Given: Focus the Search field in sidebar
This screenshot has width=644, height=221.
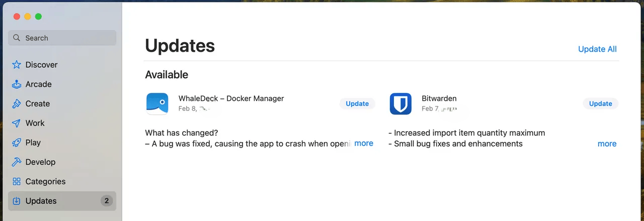Looking at the screenshot, I should 62,38.
